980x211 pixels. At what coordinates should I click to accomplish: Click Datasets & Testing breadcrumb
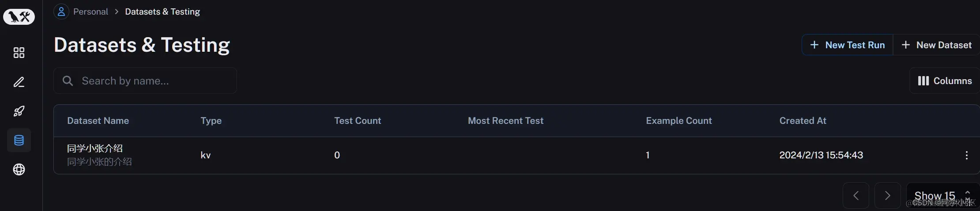tap(162, 12)
